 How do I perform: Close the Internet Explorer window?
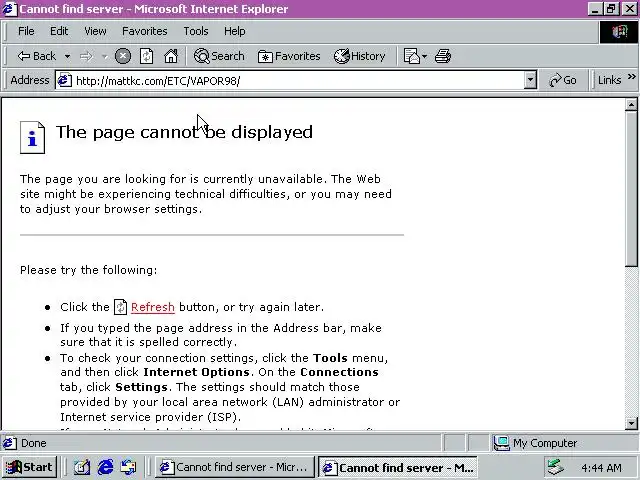[629, 9]
